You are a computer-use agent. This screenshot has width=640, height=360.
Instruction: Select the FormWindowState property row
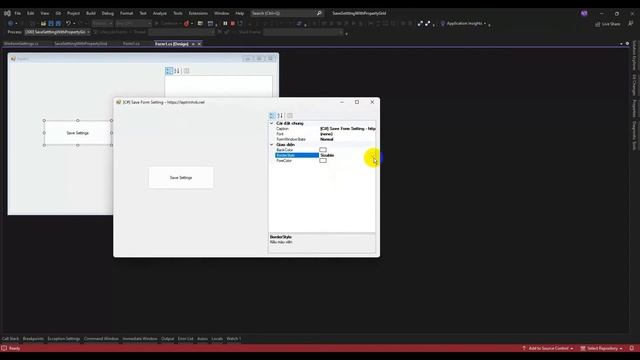pyautogui.click(x=322, y=139)
